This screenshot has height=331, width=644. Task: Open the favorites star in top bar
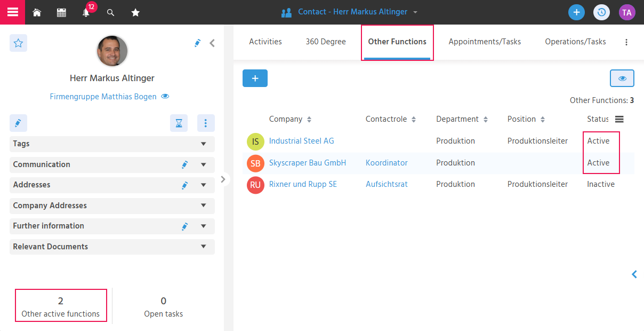point(135,12)
